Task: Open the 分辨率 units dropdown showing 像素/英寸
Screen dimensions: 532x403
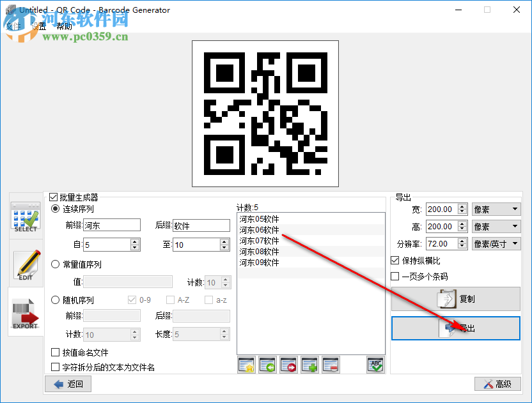Action: click(496, 243)
